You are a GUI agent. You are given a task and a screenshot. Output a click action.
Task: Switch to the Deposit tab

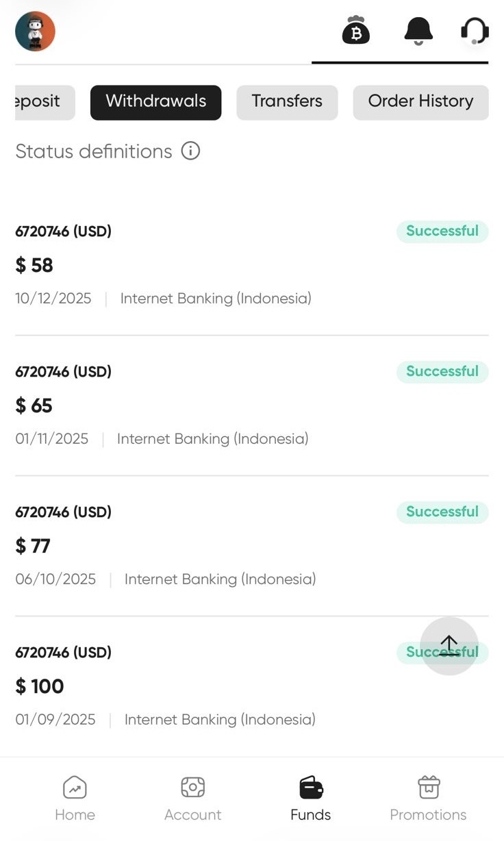pos(42,102)
